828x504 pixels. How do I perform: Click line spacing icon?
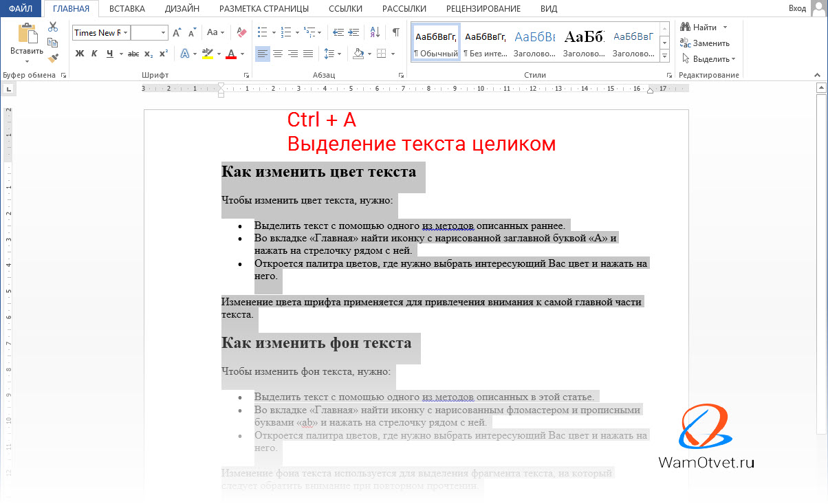(328, 54)
